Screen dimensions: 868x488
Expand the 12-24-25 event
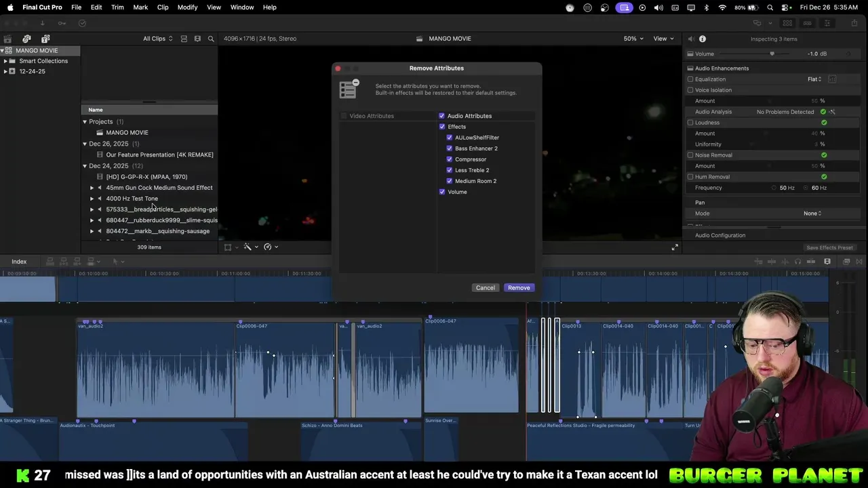point(5,71)
